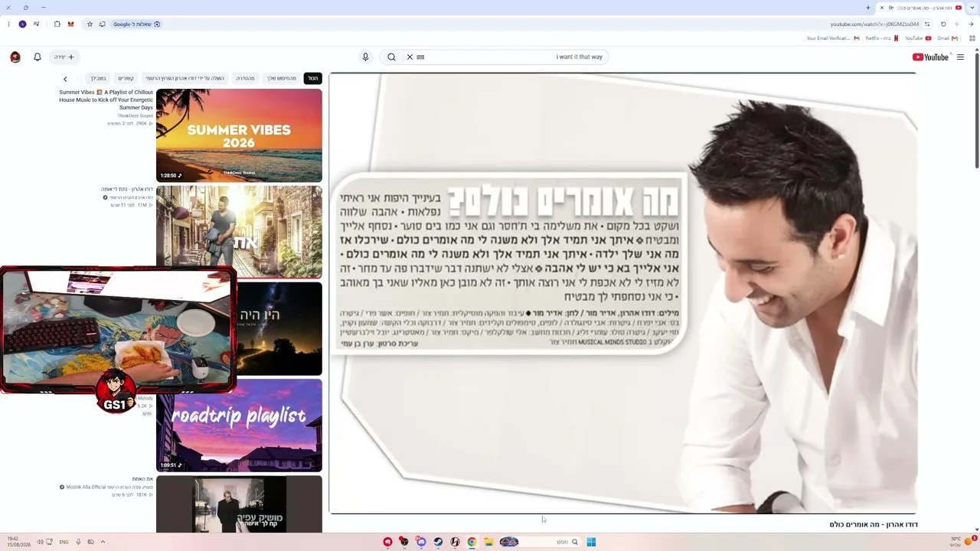Submit search with the magnifying glass icon
Viewport: 980px width, 551px height.
tap(391, 57)
